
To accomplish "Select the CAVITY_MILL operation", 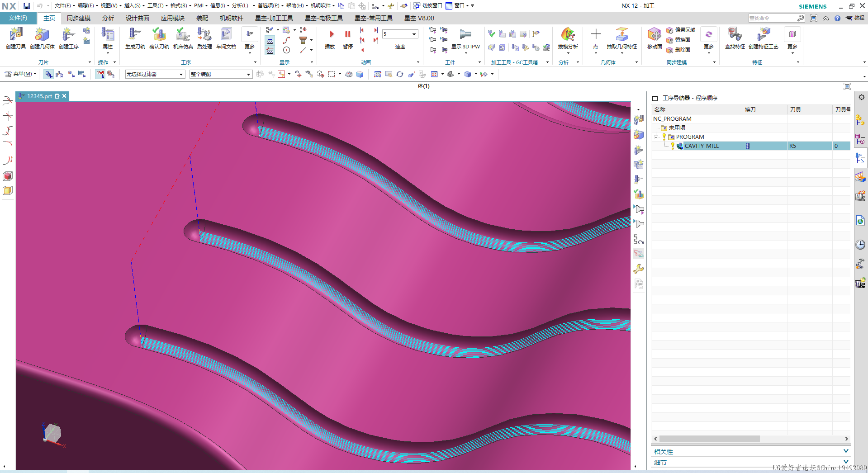I will click(701, 146).
